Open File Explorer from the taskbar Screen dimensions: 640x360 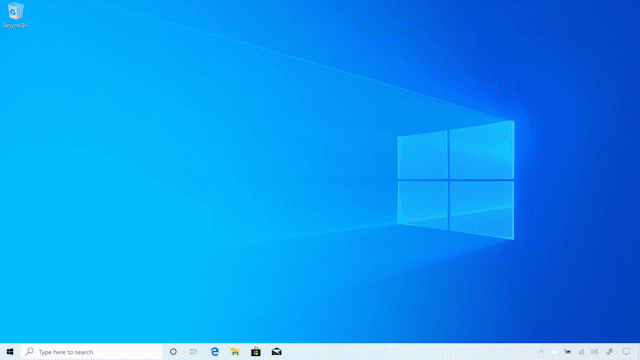pyautogui.click(x=235, y=351)
